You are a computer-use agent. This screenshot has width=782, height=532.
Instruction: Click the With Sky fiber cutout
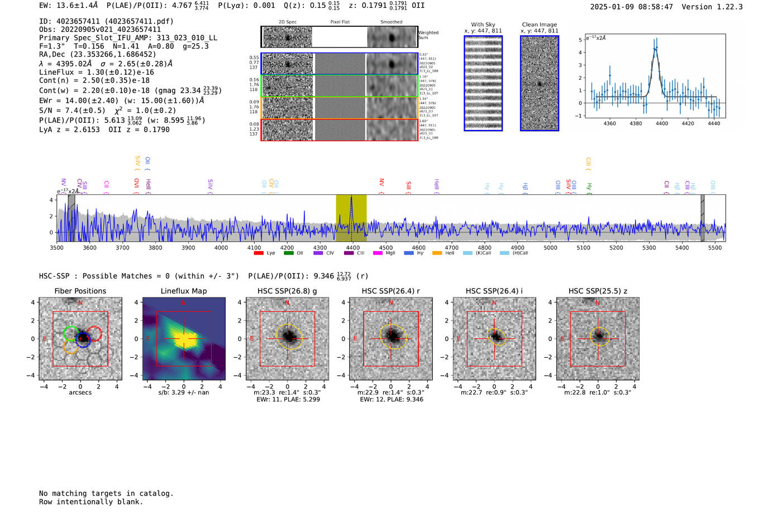[x=483, y=83]
